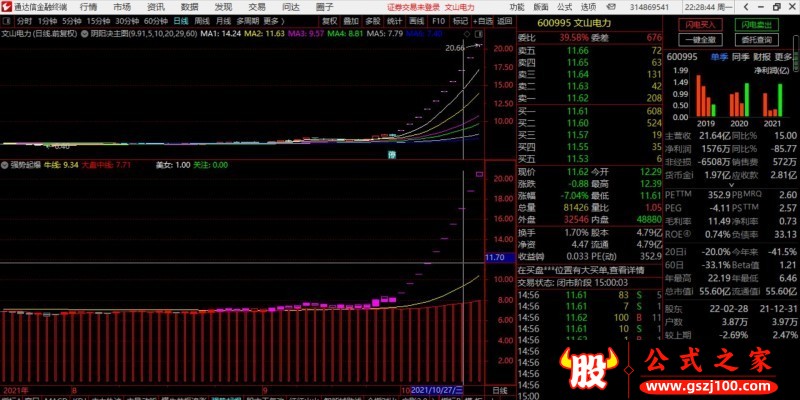Screen dimensions: 800x400
Task: Switch to 15分钟 period
Action: 98,21
